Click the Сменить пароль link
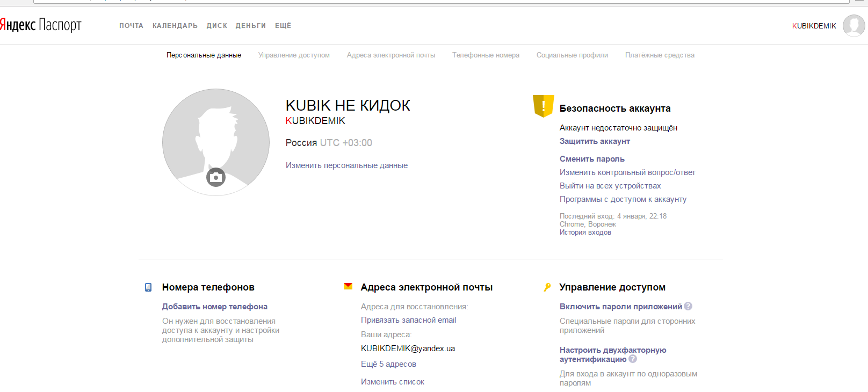The image size is (868, 392). pyautogui.click(x=592, y=159)
